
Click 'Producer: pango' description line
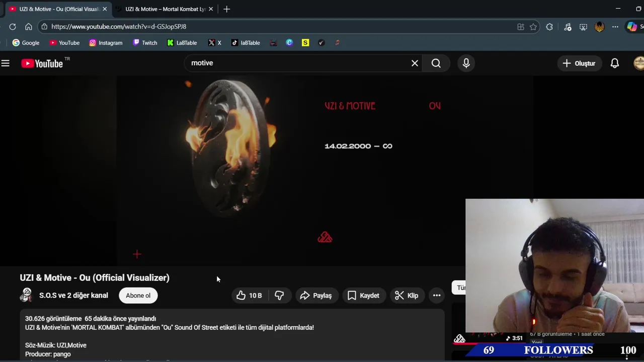click(x=48, y=354)
